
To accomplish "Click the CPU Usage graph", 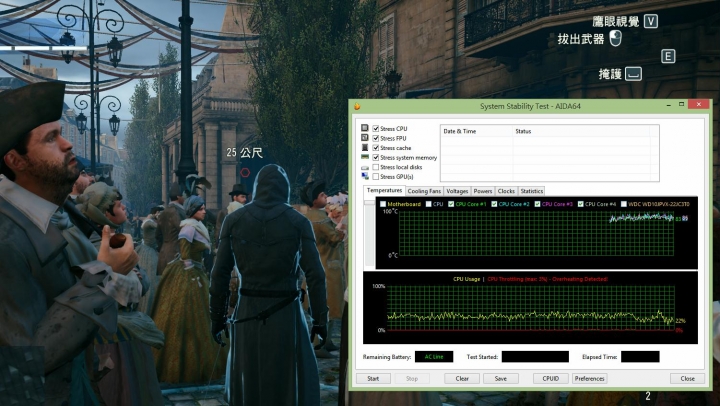I will [530, 308].
